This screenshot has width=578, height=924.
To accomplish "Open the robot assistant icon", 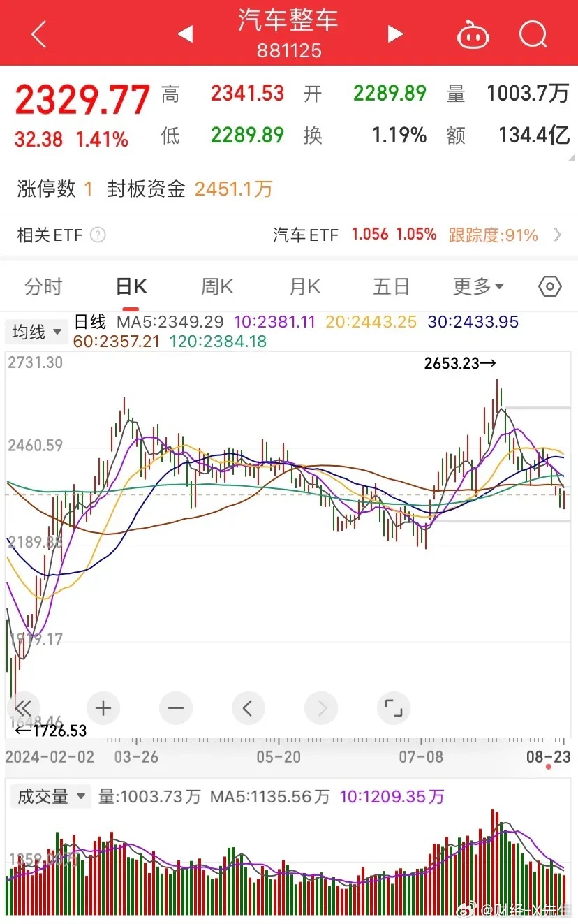I will point(473,34).
